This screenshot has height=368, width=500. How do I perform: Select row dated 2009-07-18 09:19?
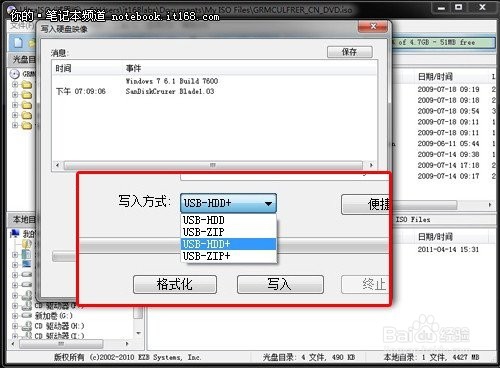pyautogui.click(x=448, y=89)
